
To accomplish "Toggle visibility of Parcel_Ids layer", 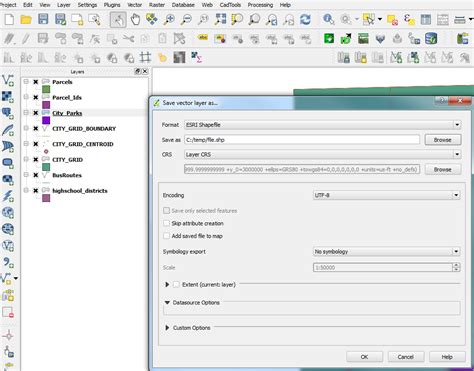I will point(36,97).
